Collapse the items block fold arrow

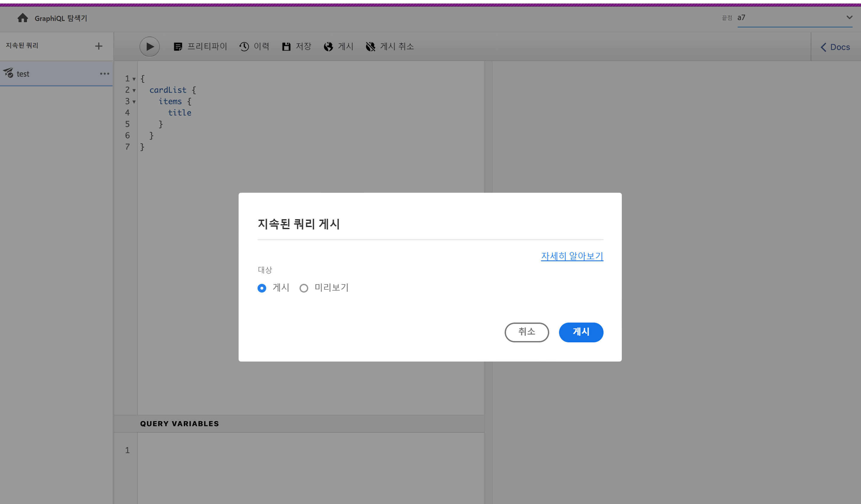[134, 102]
